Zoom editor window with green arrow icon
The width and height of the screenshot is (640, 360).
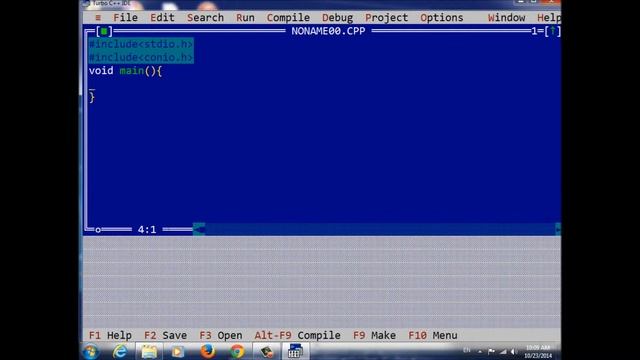[x=553, y=31]
